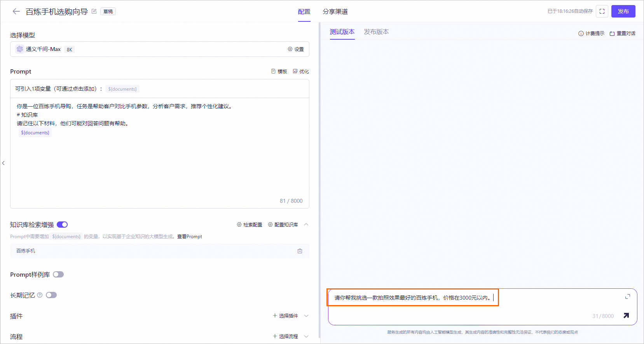Click the ${documents} tag inside prompt text
This screenshot has height=344, width=644.
(35, 133)
